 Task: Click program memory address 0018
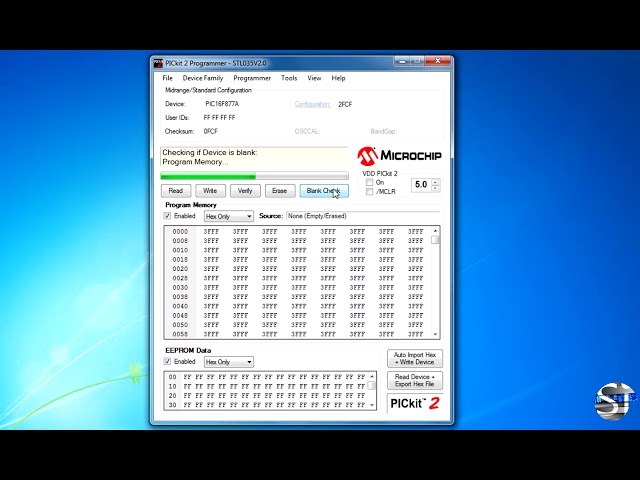point(180,260)
